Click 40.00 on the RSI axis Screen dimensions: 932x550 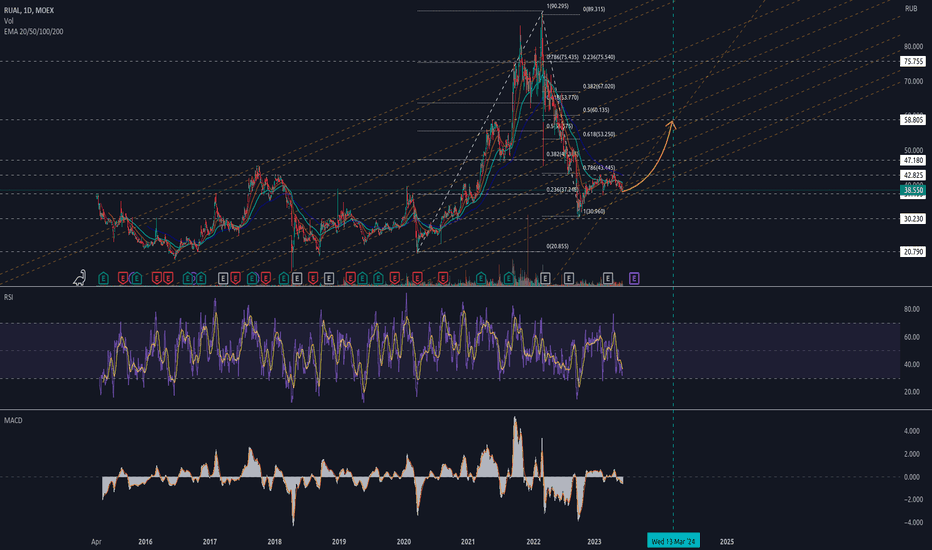[x=912, y=364]
